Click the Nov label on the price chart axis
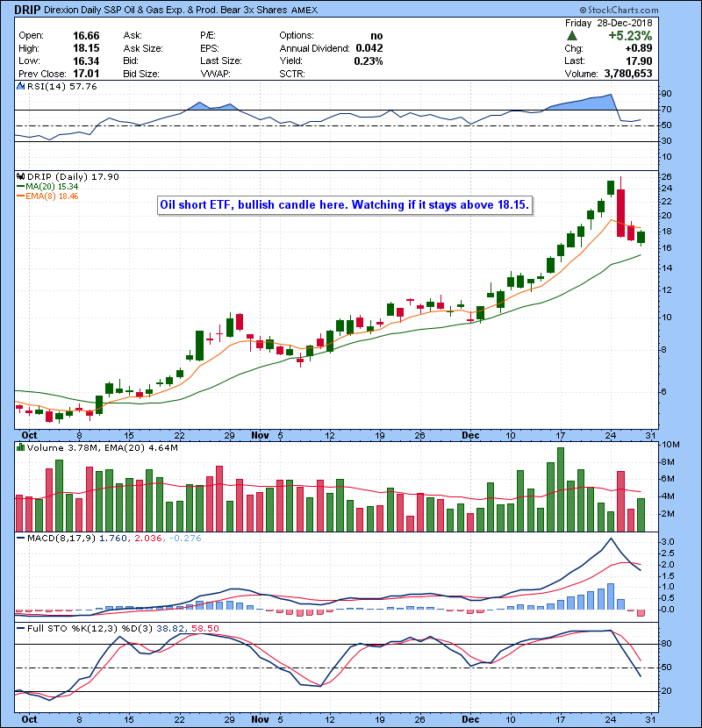This screenshot has width=702, height=728. (x=260, y=435)
